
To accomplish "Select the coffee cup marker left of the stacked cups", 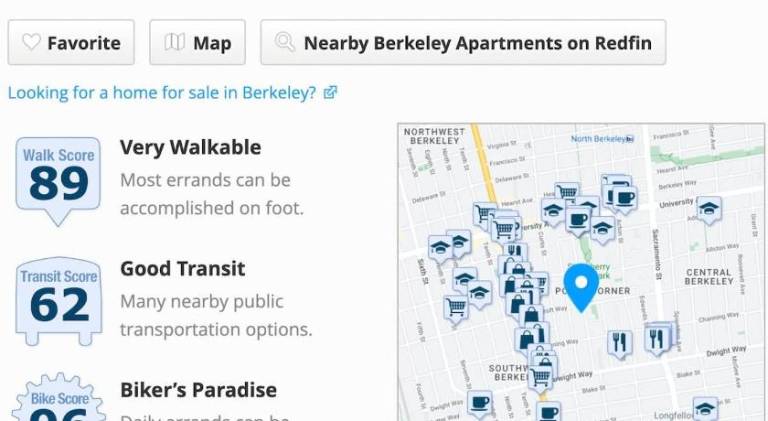I will (x=578, y=218).
